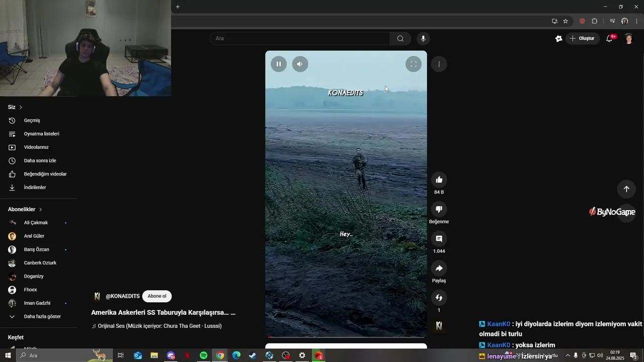
Task: Show hidden system tray icons
Action: (568, 355)
